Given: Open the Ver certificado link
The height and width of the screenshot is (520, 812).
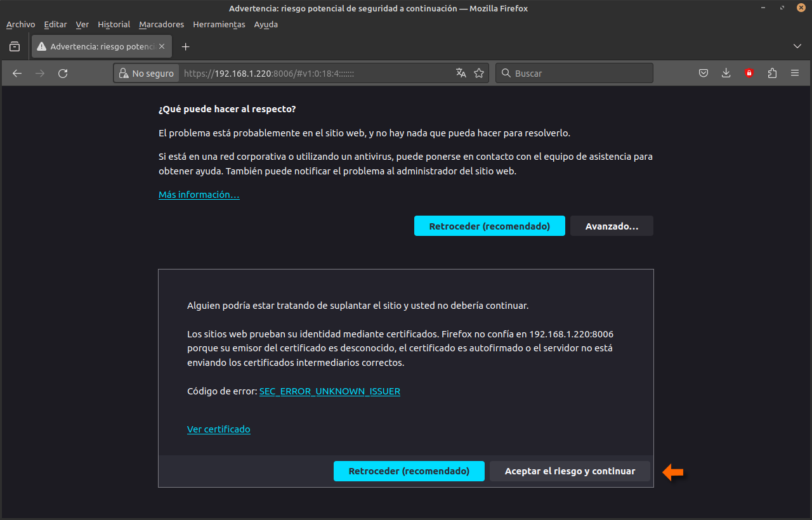Looking at the screenshot, I should (219, 429).
